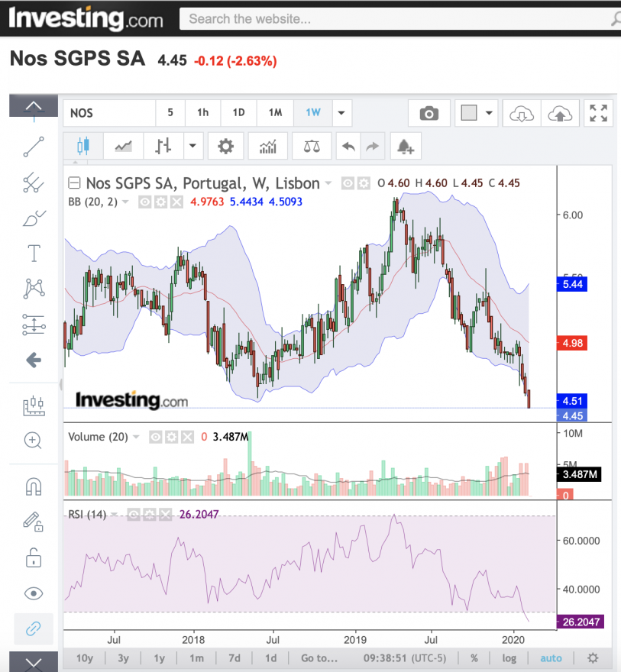Click the 3y date range button

pos(124,657)
